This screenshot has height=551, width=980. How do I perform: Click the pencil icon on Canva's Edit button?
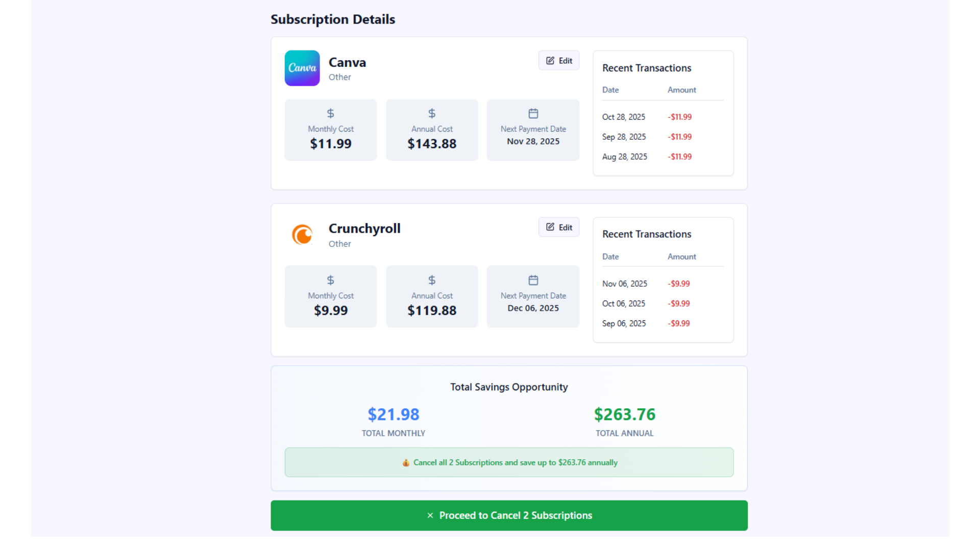point(550,60)
